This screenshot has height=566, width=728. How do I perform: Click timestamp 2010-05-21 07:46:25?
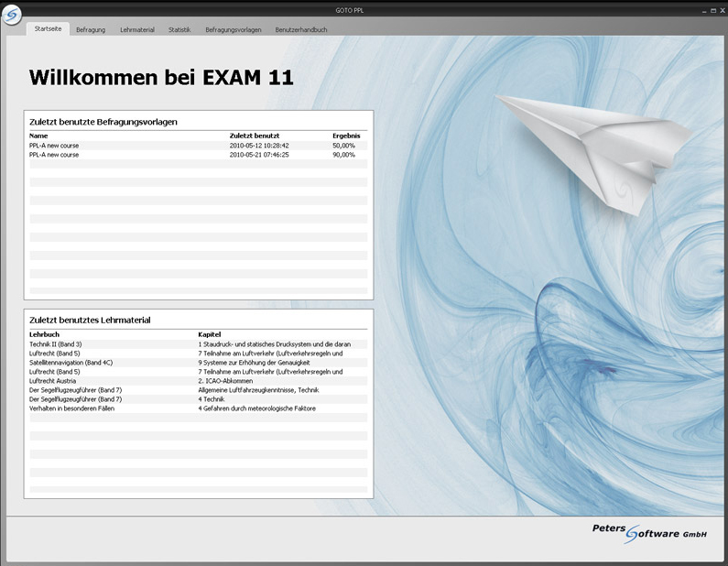(259, 155)
